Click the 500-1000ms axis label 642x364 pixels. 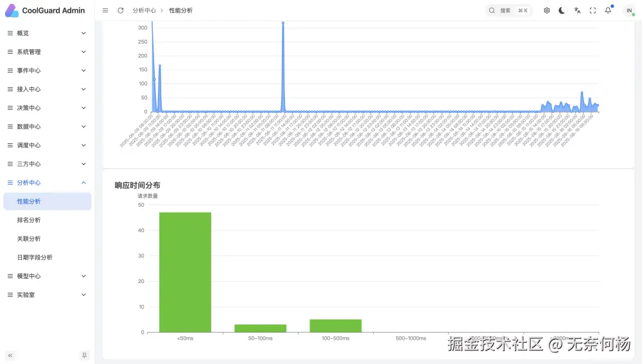click(411, 338)
